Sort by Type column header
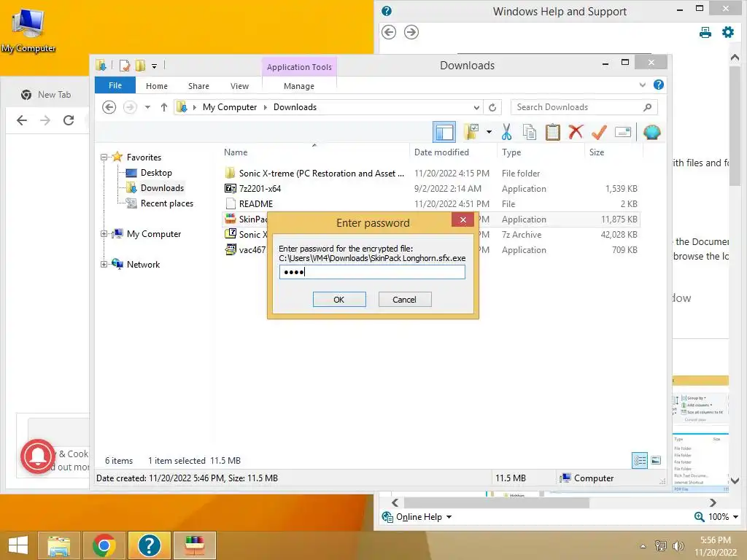The height and width of the screenshot is (560, 747). (x=540, y=152)
